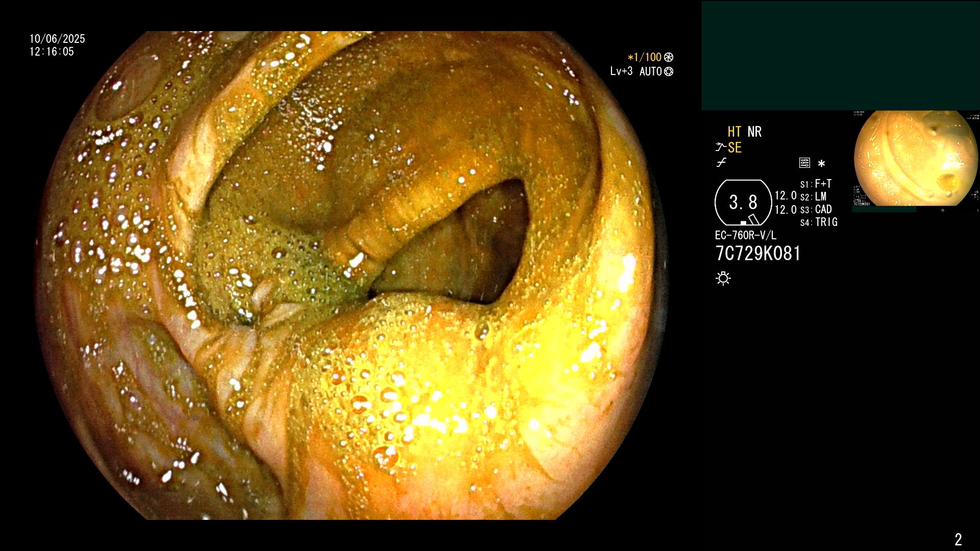Click the S3: CAD switch assignment
The width and height of the screenshot is (980, 551).
pyautogui.click(x=816, y=209)
